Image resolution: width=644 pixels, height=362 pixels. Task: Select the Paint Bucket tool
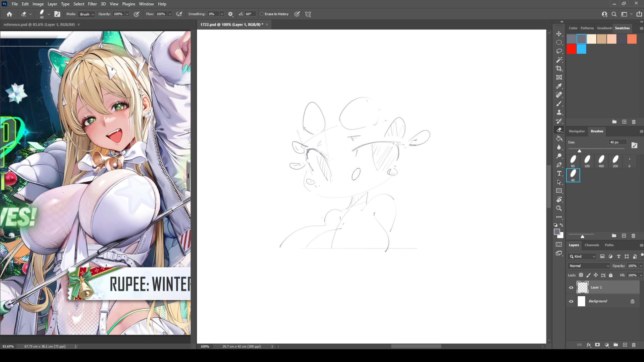559,138
